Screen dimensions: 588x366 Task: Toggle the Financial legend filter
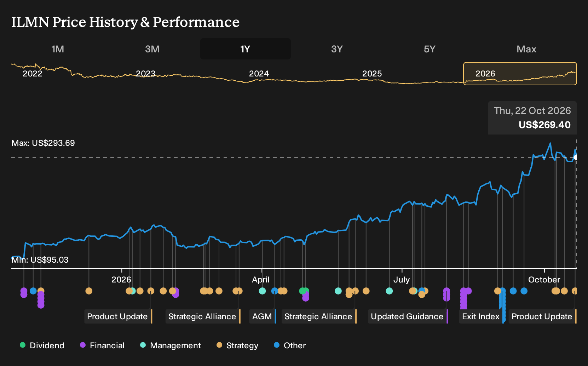[x=102, y=345]
